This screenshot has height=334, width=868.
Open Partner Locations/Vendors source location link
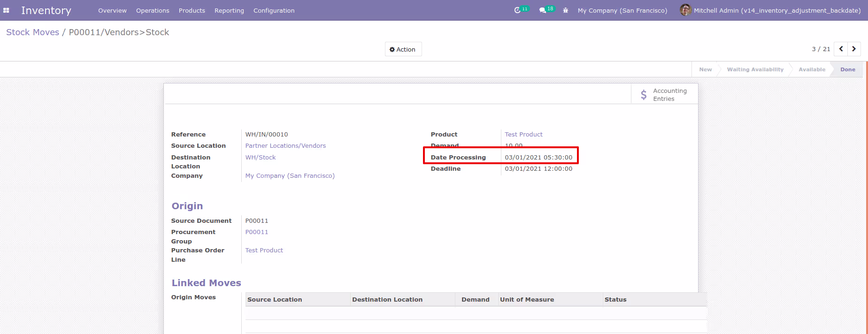[x=285, y=146]
